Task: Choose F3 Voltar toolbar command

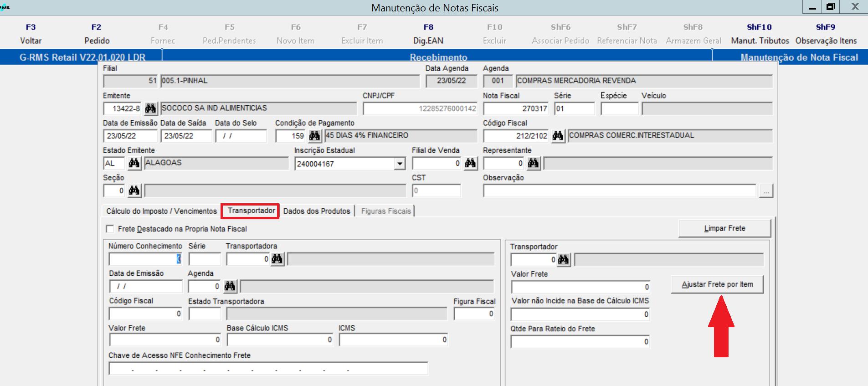Action: click(31, 34)
